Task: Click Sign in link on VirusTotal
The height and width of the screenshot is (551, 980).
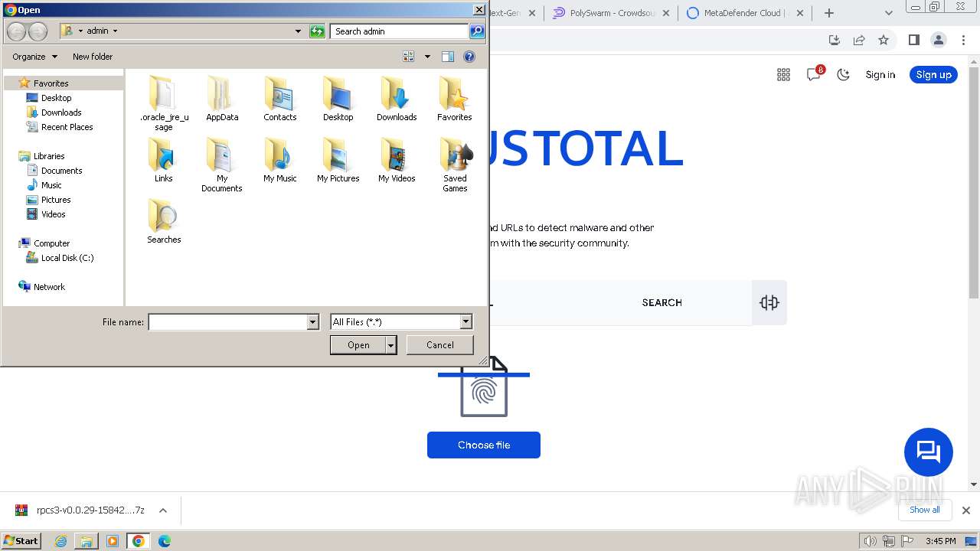Action: (x=880, y=74)
